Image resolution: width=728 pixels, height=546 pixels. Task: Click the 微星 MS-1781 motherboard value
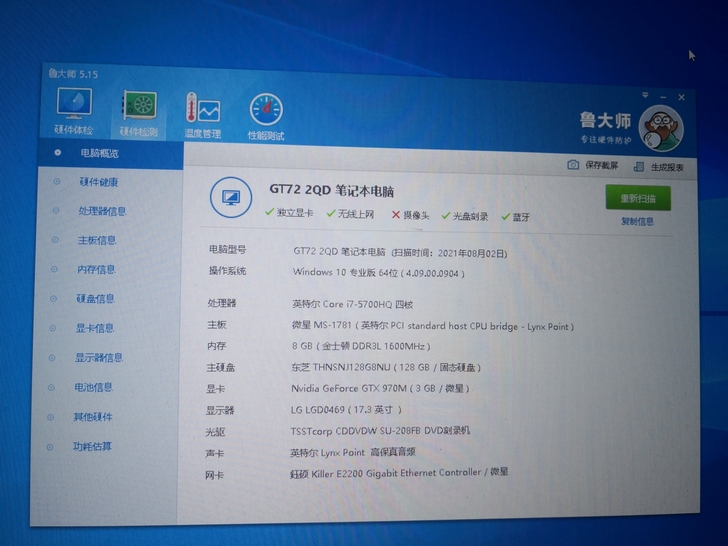[433, 326]
